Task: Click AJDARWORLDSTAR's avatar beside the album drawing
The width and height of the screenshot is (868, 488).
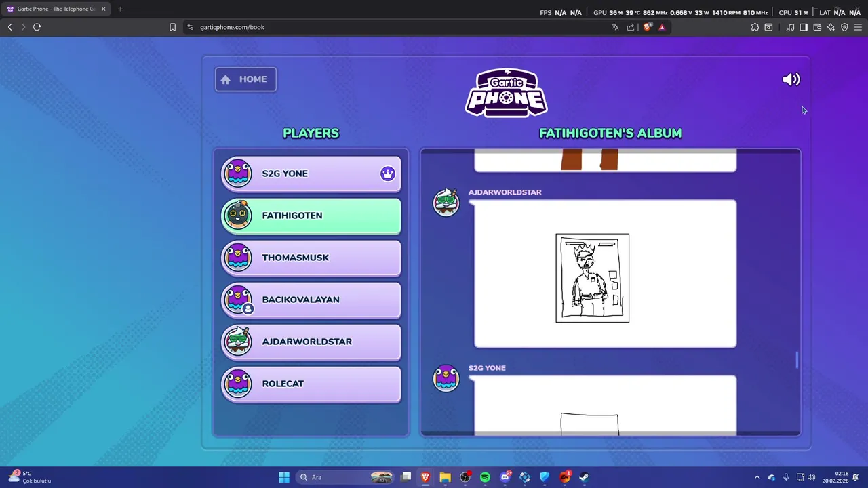Action: click(446, 203)
